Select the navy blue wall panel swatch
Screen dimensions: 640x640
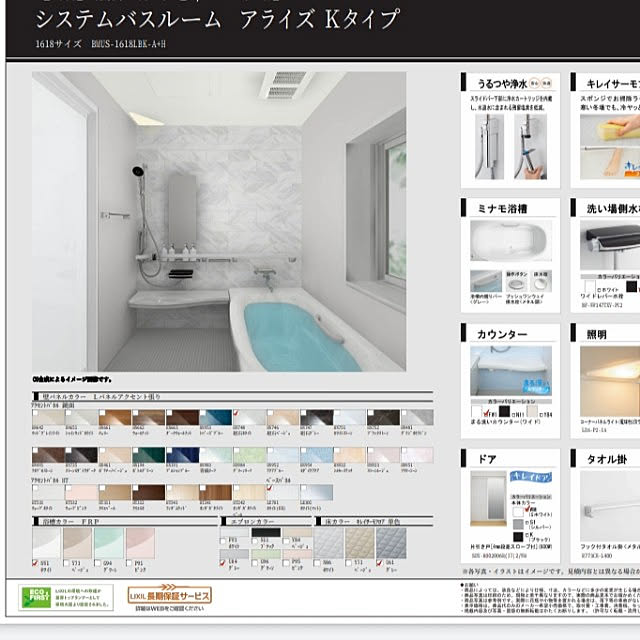182,455
